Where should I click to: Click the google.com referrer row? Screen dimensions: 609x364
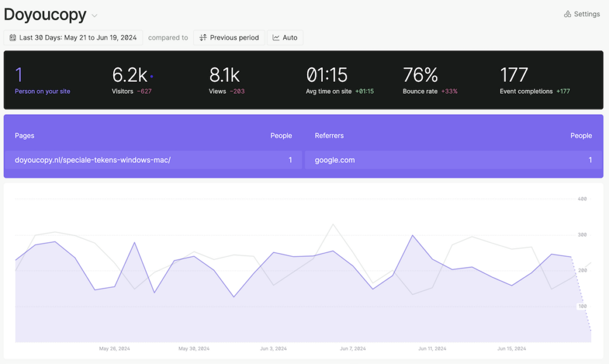(x=335, y=160)
